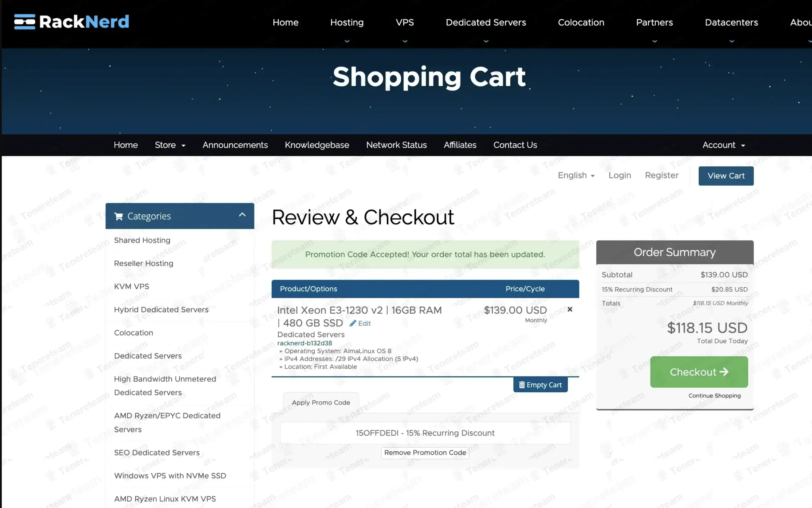The width and height of the screenshot is (812, 508).
Task: Click the Login link
Action: coord(620,175)
